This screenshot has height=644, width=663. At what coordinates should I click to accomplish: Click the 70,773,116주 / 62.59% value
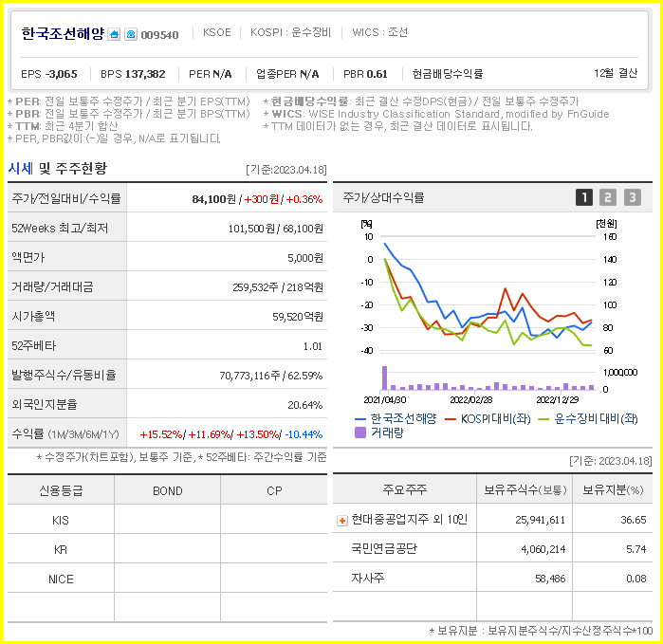click(x=271, y=376)
